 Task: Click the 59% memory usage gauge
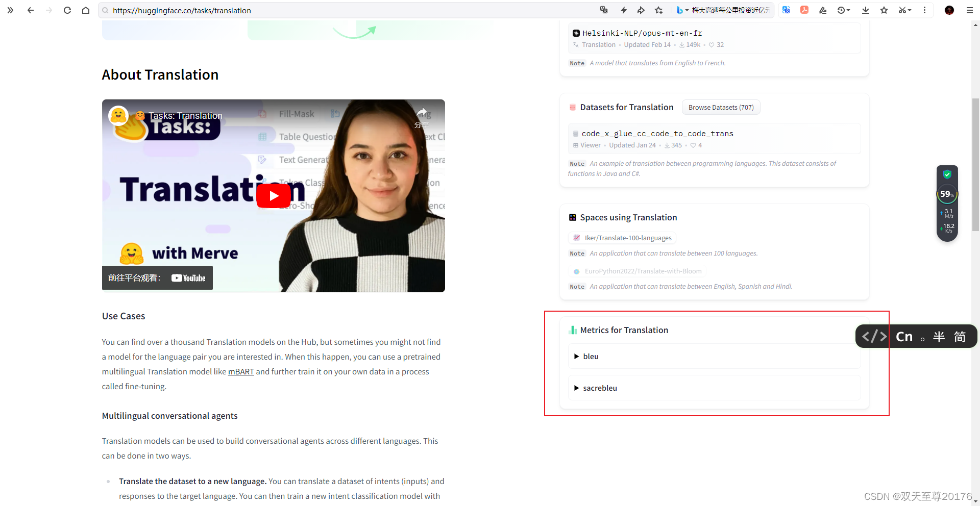(x=947, y=194)
